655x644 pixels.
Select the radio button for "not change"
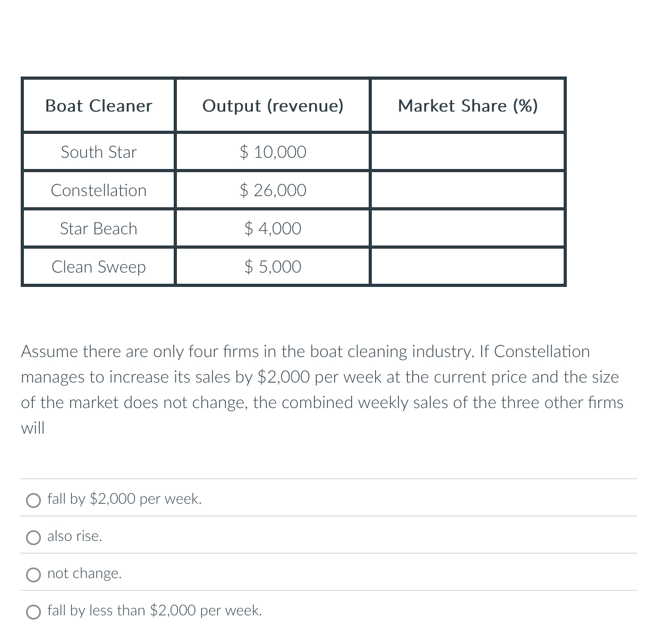point(33,574)
